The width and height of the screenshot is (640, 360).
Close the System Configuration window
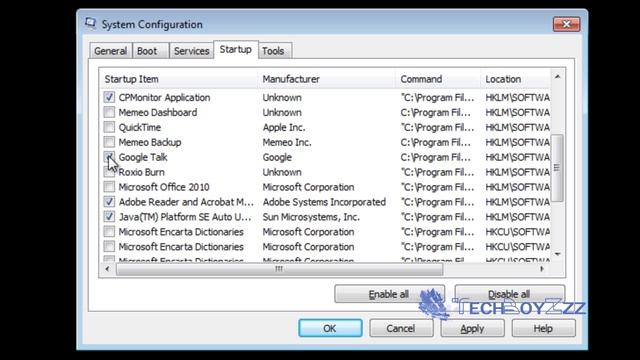click(566, 24)
